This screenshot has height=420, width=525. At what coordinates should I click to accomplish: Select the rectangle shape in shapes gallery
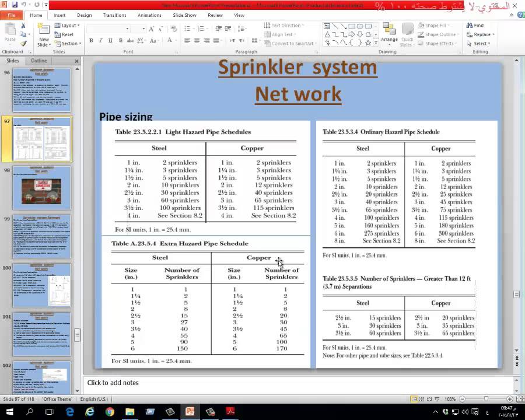(352, 26)
